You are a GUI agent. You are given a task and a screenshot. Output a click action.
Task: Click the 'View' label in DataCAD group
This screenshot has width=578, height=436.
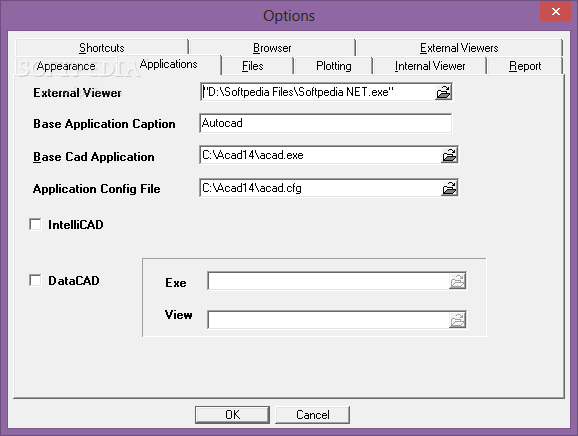(178, 315)
